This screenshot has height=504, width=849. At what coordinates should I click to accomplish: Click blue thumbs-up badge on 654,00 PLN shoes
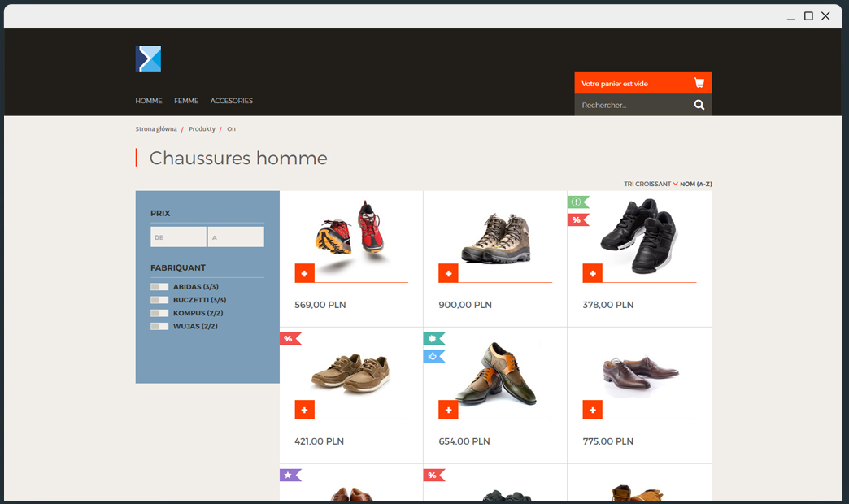433,356
